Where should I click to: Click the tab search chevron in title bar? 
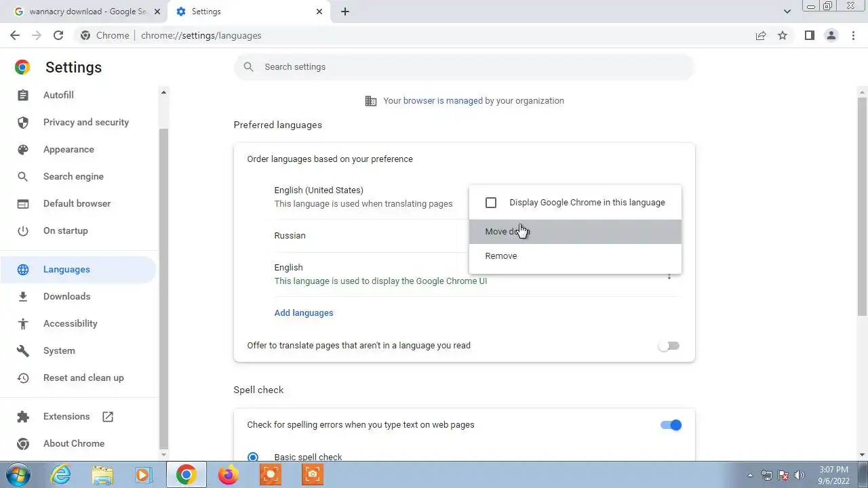pos(787,12)
